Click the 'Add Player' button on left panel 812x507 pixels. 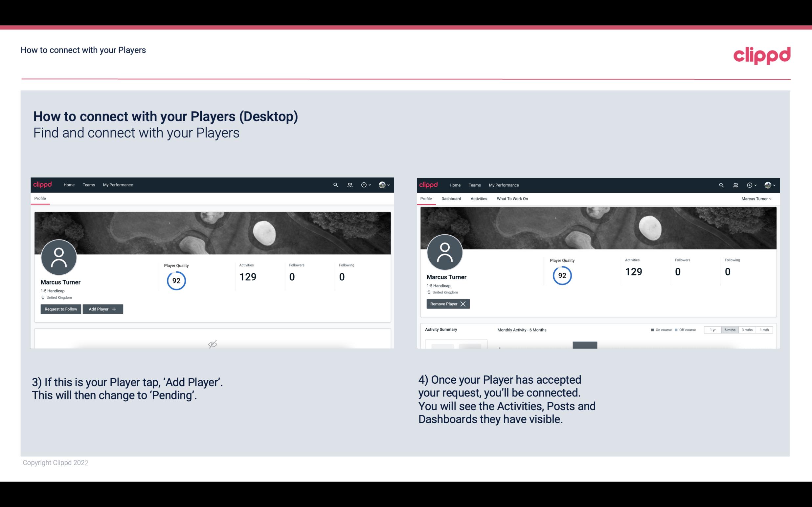tap(102, 309)
